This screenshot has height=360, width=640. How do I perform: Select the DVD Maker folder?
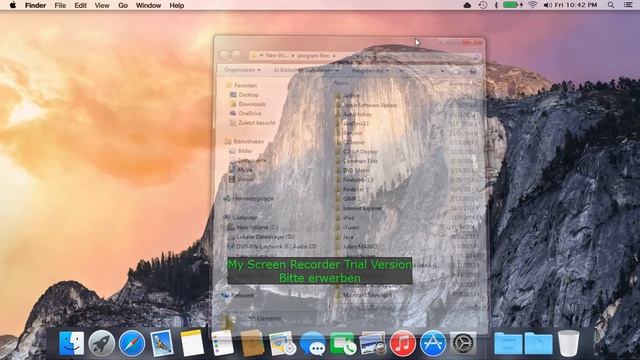[356, 170]
